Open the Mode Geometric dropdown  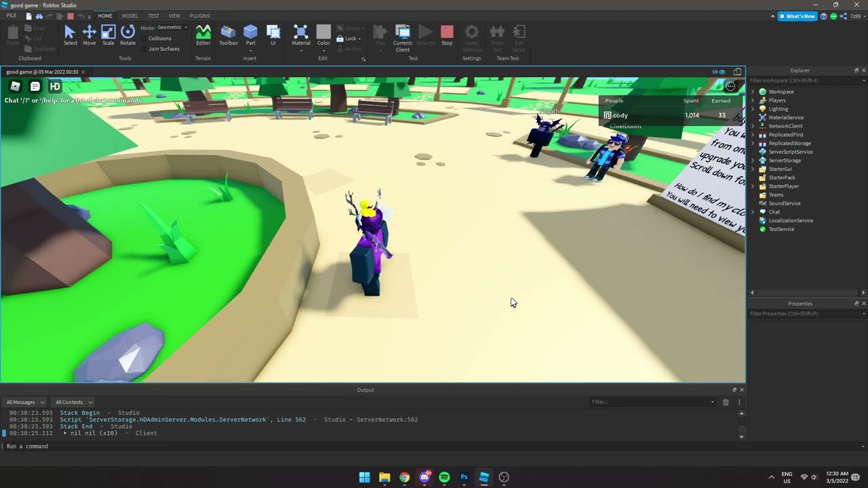[x=172, y=28]
